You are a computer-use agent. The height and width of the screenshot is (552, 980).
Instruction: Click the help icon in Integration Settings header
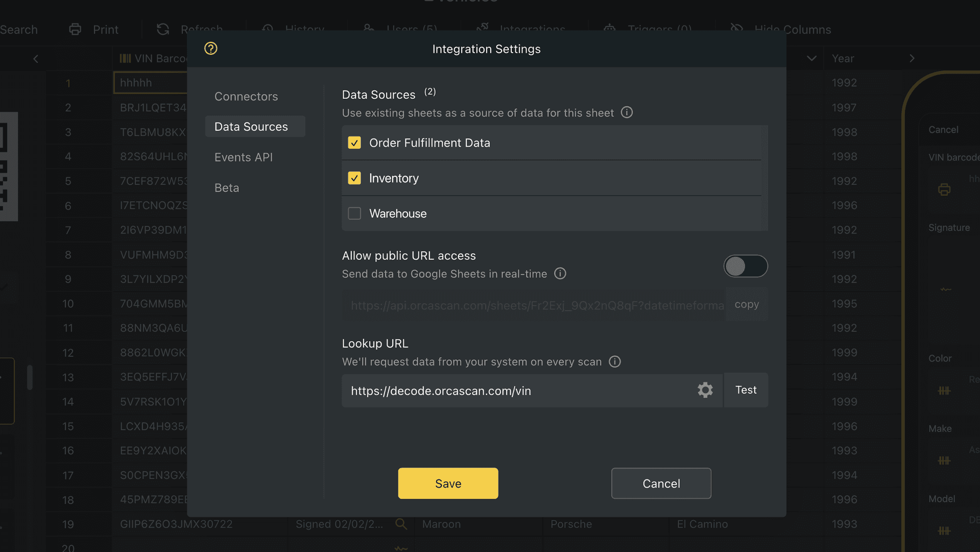(x=210, y=49)
